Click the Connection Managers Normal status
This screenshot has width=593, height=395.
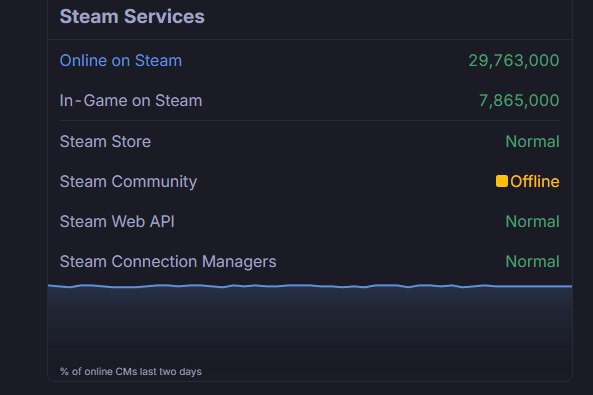(532, 262)
